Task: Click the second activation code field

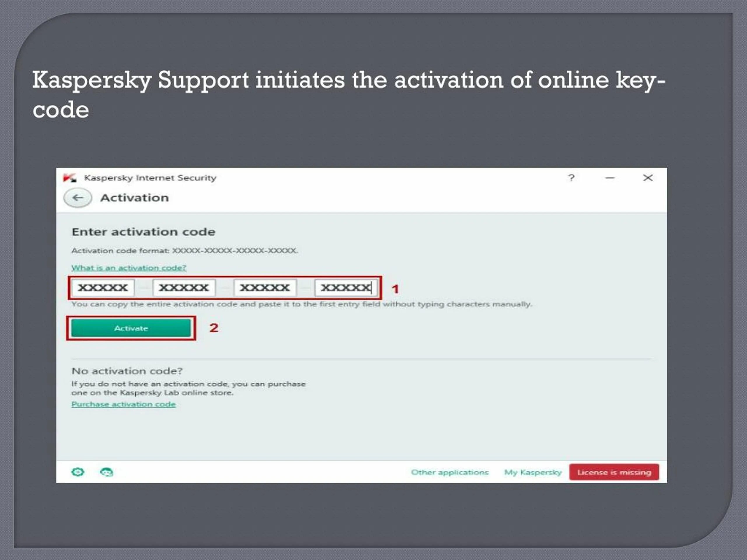Action: tap(184, 288)
